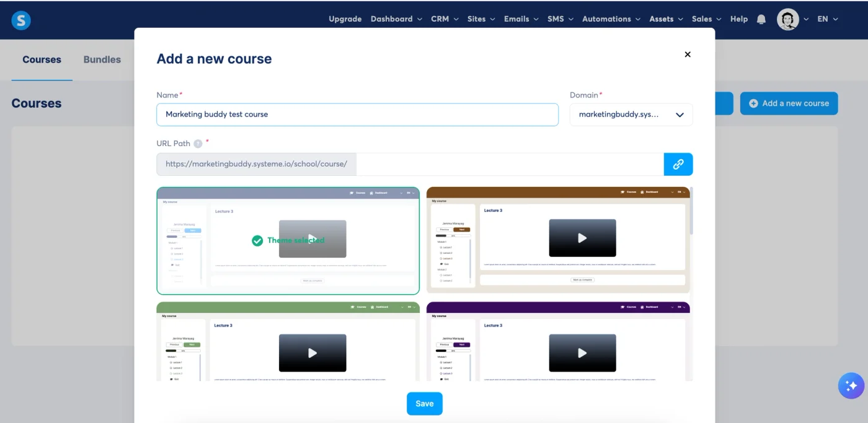
Task: View the URL Path info tooltip icon
Action: pyautogui.click(x=197, y=143)
